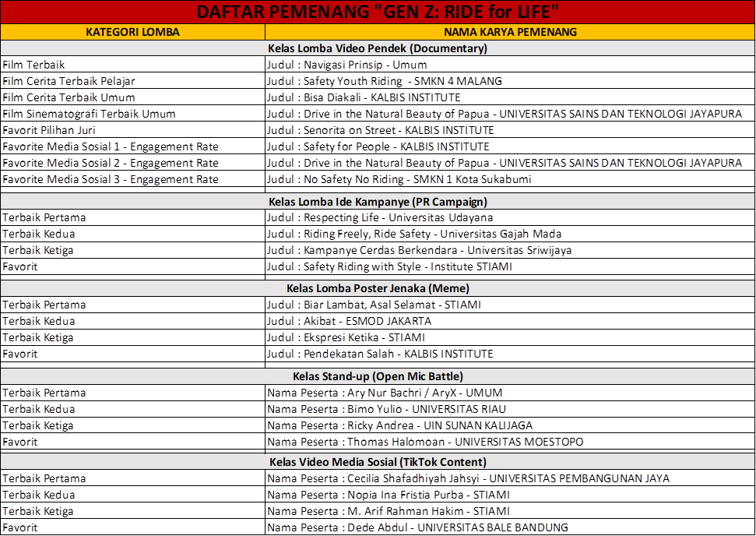
Task: Click the Kelas Lomba Ide Kampanye (PR Campaign) heading
Action: click(378, 202)
